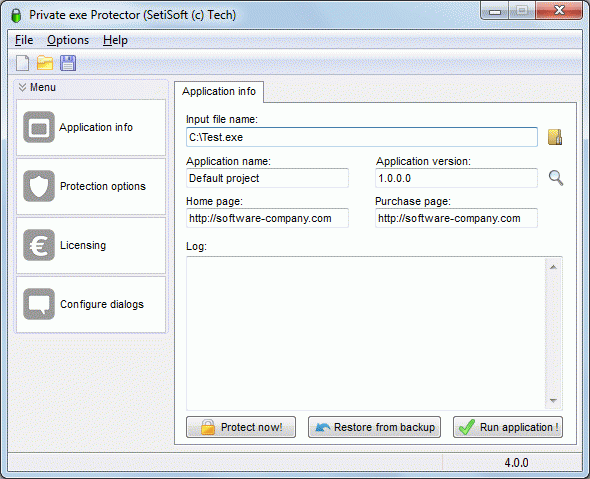
Task: Click the Run application ! button
Action: tap(508, 427)
